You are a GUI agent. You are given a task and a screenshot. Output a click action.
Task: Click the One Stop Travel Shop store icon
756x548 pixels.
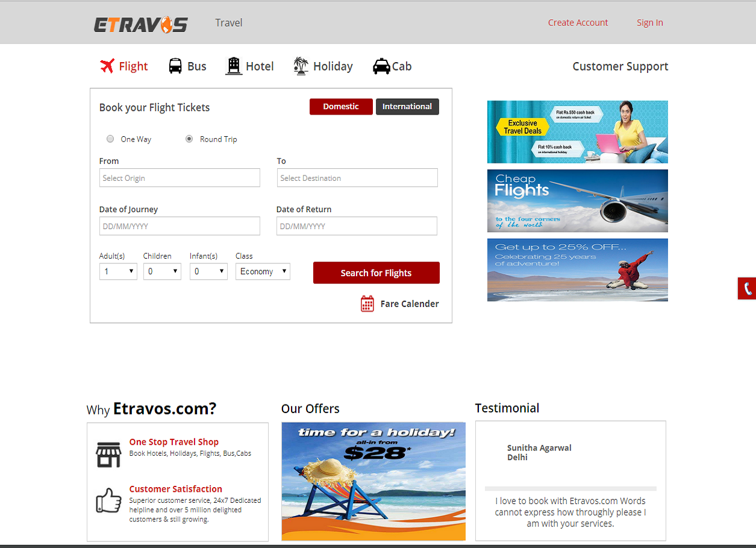tap(108, 454)
